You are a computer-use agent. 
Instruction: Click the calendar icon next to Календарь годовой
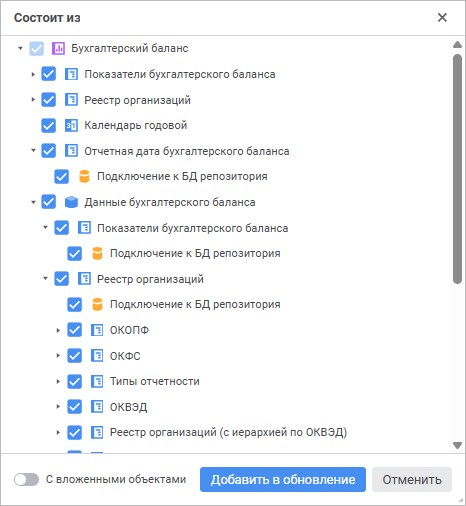pos(71,125)
